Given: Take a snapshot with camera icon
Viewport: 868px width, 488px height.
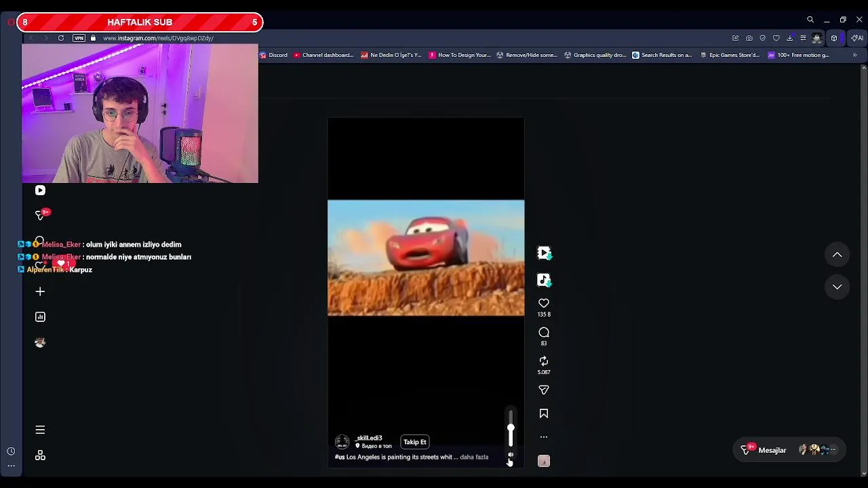Looking at the screenshot, I should click(749, 38).
